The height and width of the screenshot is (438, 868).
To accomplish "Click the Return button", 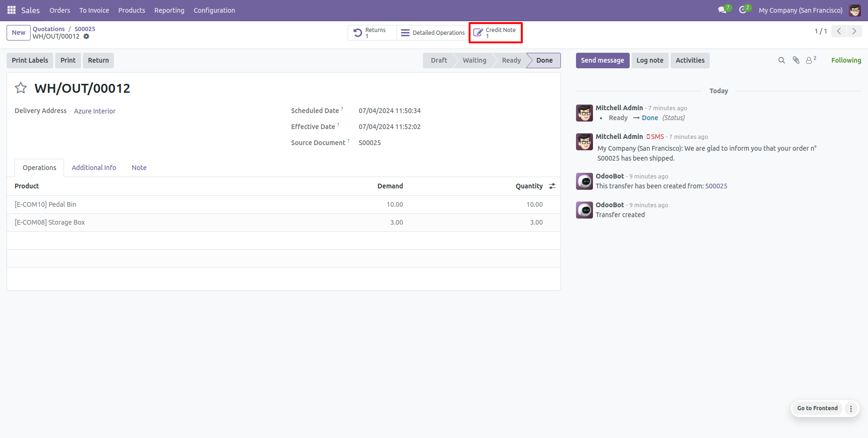I will click(98, 60).
